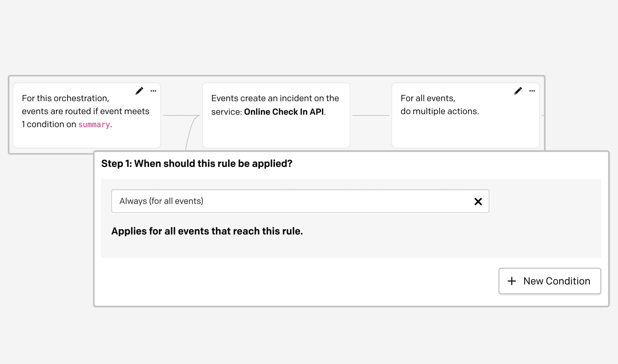618x364 pixels.
Task: Click the 'Applies for all events that reach this rule' text
Action: [207, 231]
